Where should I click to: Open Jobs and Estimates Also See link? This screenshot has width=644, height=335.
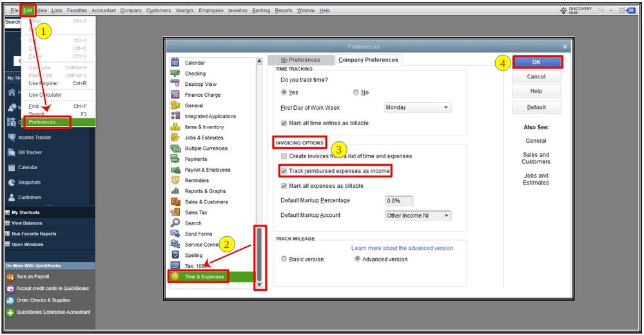536,179
